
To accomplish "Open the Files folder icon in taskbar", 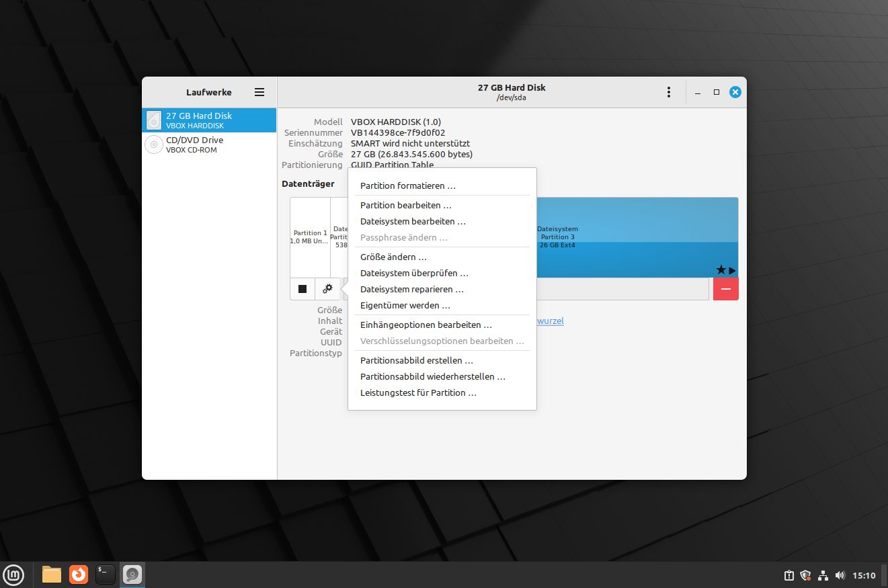I will [x=52, y=575].
